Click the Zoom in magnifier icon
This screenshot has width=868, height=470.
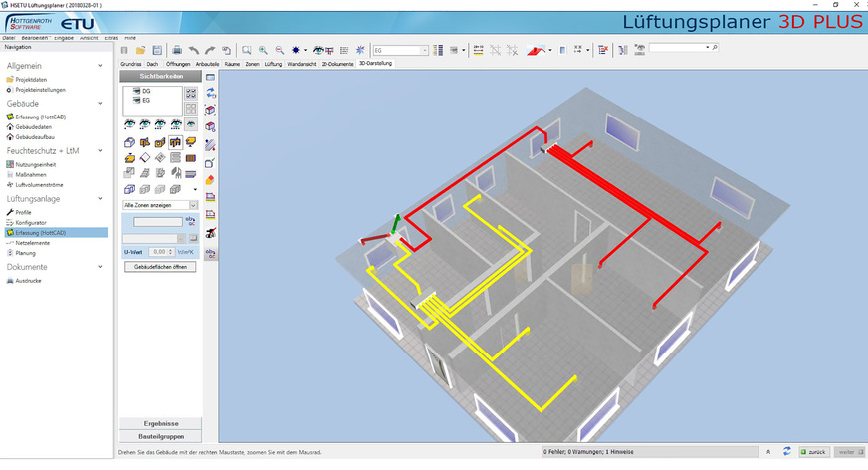(264, 49)
